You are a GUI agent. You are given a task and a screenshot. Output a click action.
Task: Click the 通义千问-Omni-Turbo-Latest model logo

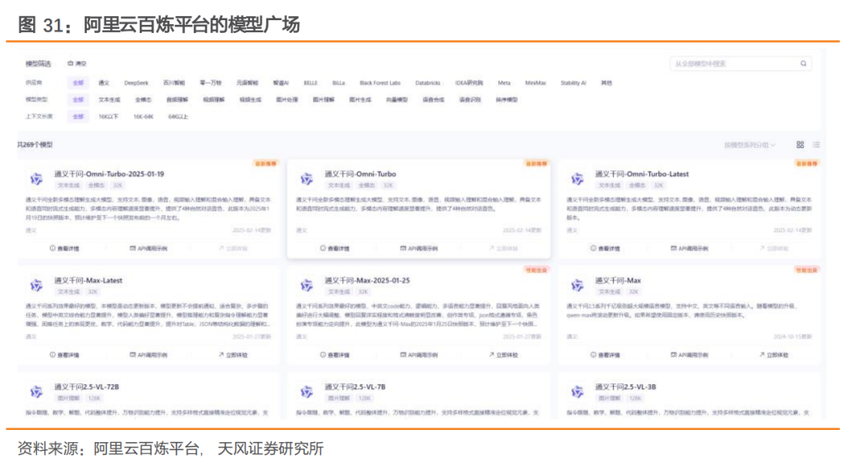[577, 178]
